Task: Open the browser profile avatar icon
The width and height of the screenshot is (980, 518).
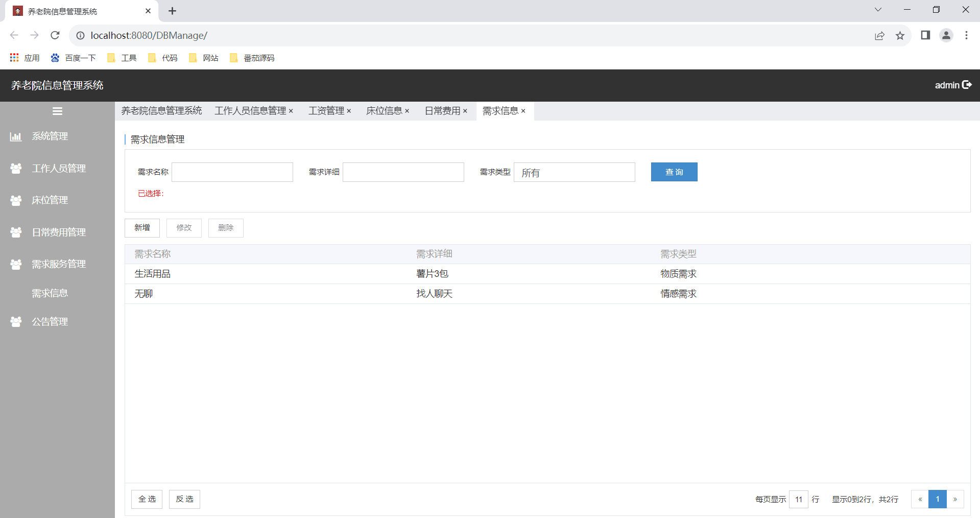Action: click(946, 35)
